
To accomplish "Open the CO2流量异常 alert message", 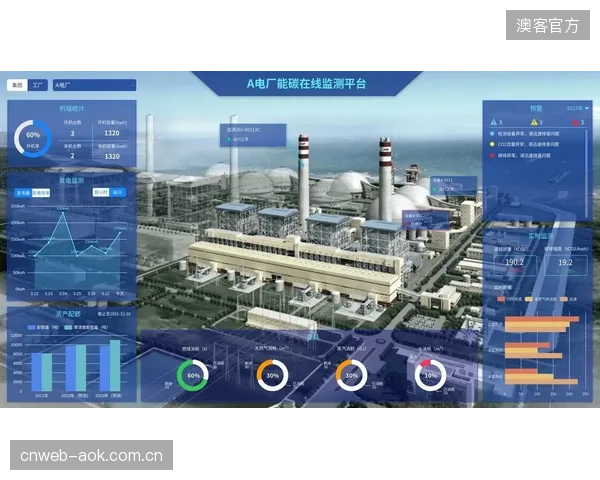I will (525, 144).
